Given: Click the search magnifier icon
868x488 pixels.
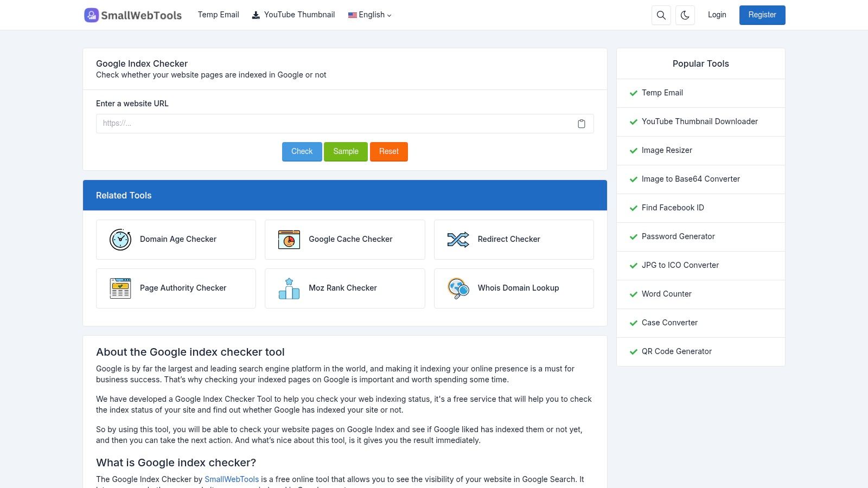Looking at the screenshot, I should tap(661, 15).
